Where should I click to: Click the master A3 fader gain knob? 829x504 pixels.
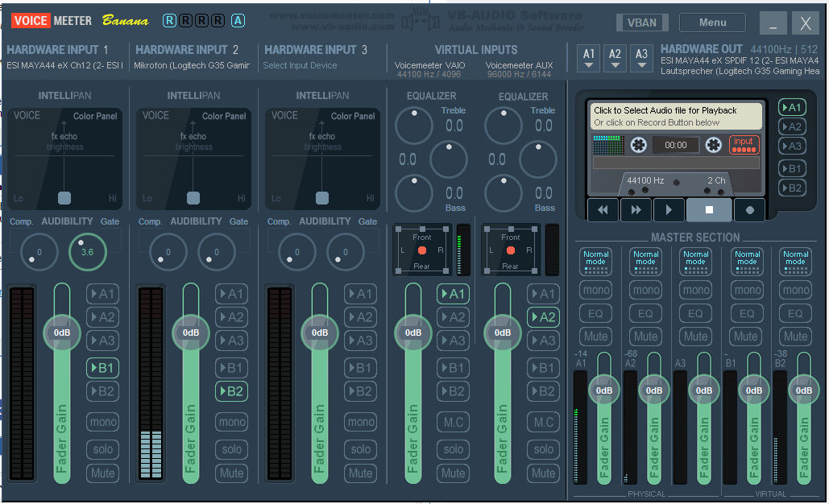point(703,390)
